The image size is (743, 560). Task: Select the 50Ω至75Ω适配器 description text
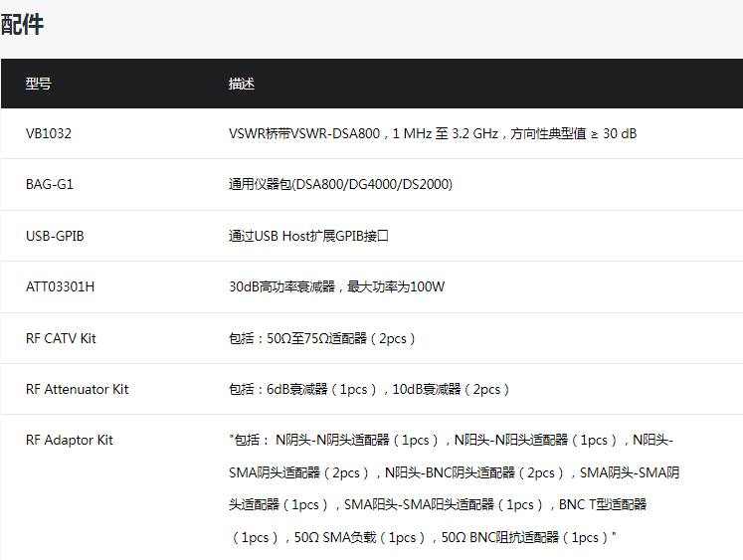[x=321, y=338]
